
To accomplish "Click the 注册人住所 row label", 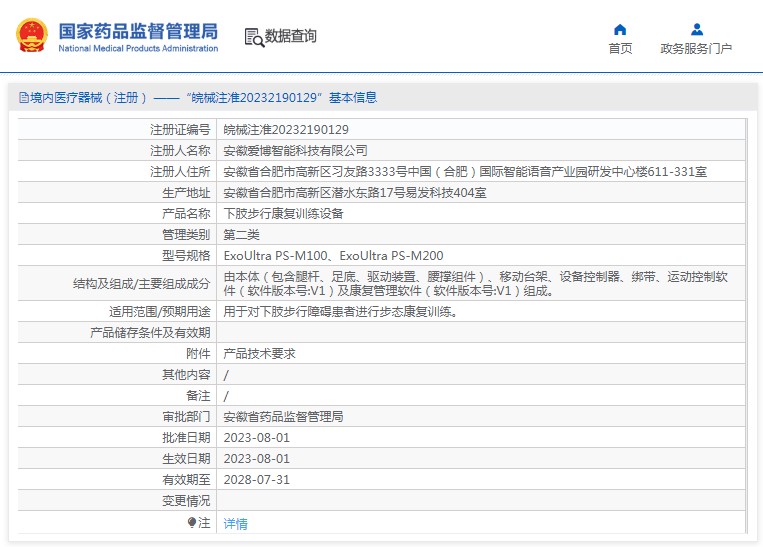I will [180, 171].
